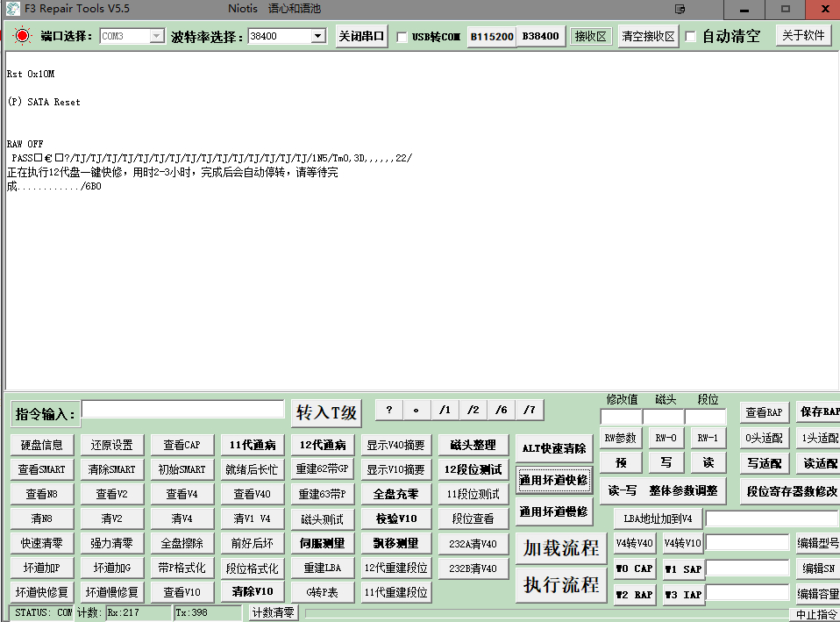Click the 中止指令 button
Screen dimensions: 840x622
(x=816, y=614)
